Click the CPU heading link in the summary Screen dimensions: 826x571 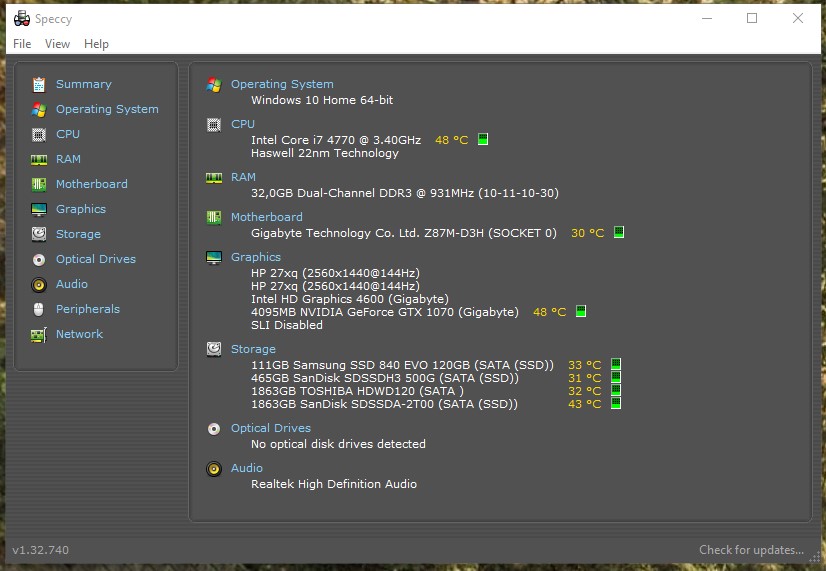243,124
